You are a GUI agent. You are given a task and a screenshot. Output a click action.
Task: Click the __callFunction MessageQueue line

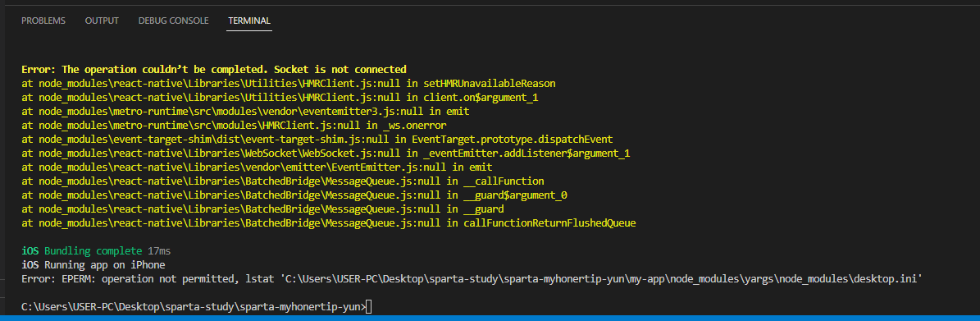(282, 181)
